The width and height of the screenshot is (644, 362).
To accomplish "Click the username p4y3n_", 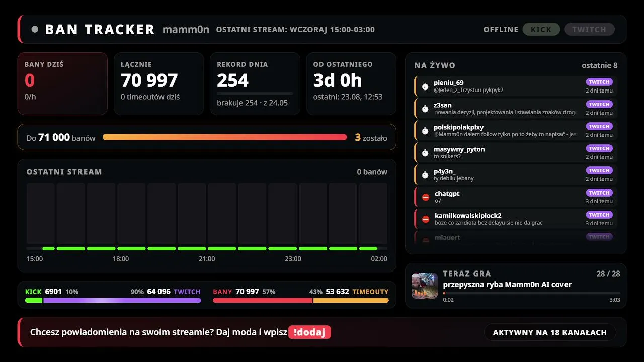I will [x=445, y=171].
